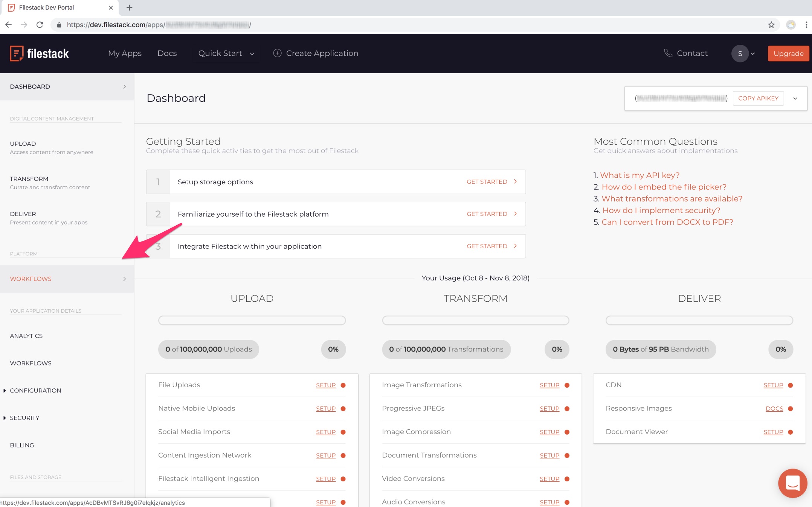This screenshot has height=507, width=812.
Task: Get started with Familiarize yourself step
Action: [492, 214]
